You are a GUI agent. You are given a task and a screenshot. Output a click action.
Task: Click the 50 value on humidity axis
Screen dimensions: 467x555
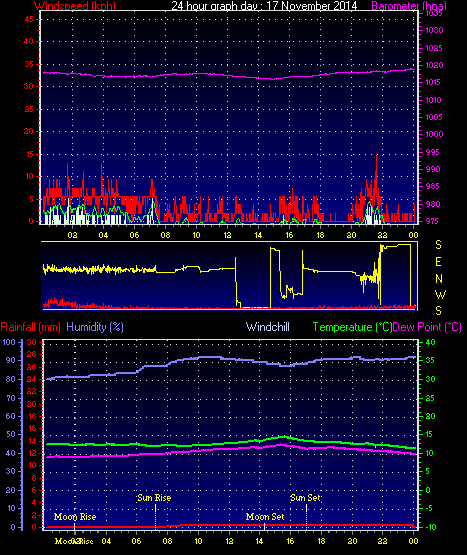[11, 434]
